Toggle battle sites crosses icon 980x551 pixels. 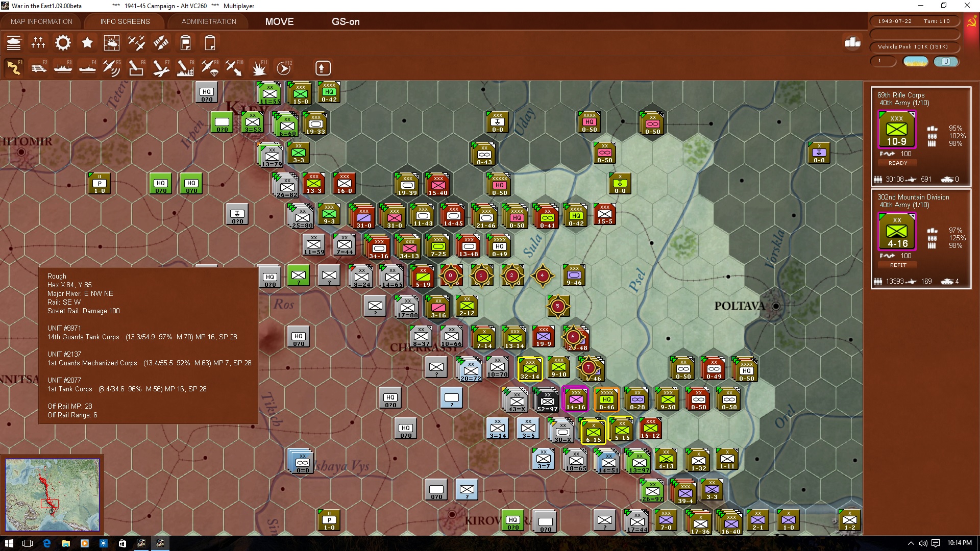click(38, 43)
